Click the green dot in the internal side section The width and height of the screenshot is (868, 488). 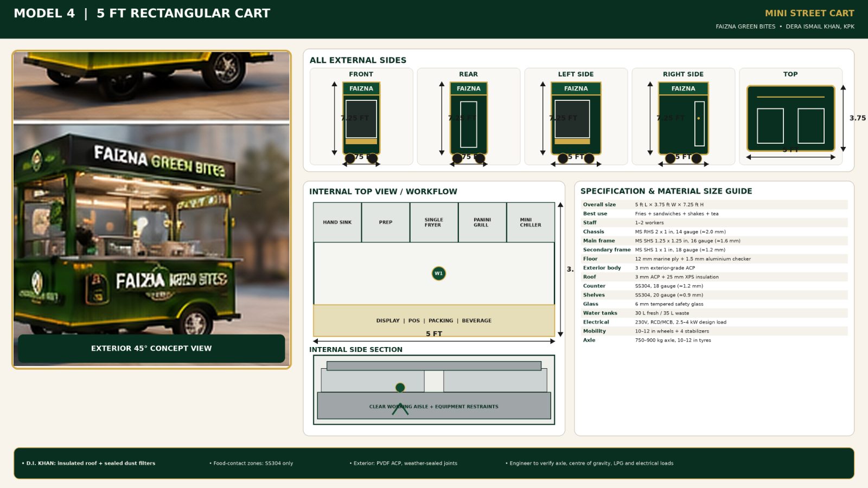click(400, 387)
